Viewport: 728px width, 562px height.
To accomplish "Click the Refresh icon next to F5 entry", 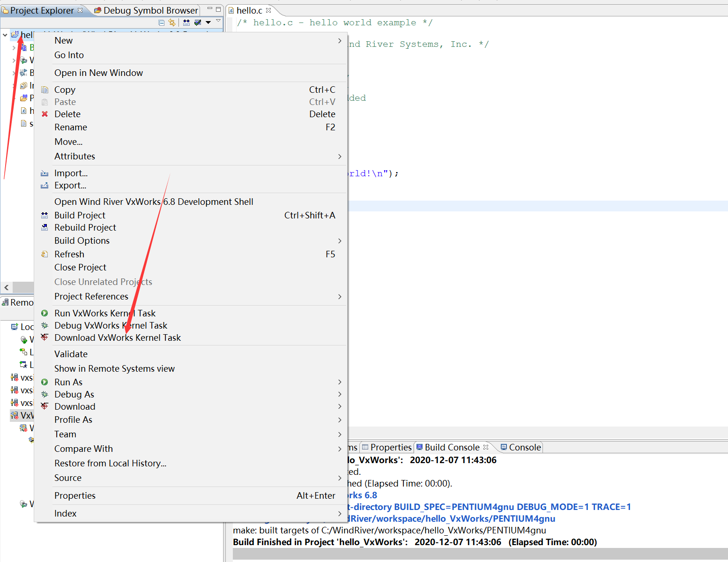I will point(45,254).
